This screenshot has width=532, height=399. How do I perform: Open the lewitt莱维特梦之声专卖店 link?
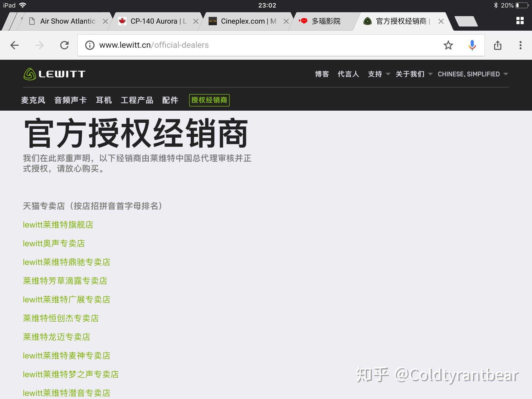(71, 374)
